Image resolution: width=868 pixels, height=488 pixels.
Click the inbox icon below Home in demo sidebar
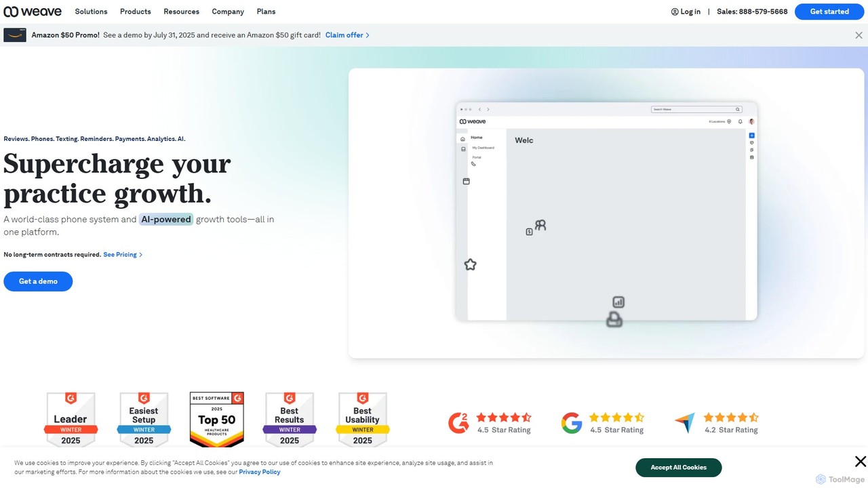tap(464, 149)
